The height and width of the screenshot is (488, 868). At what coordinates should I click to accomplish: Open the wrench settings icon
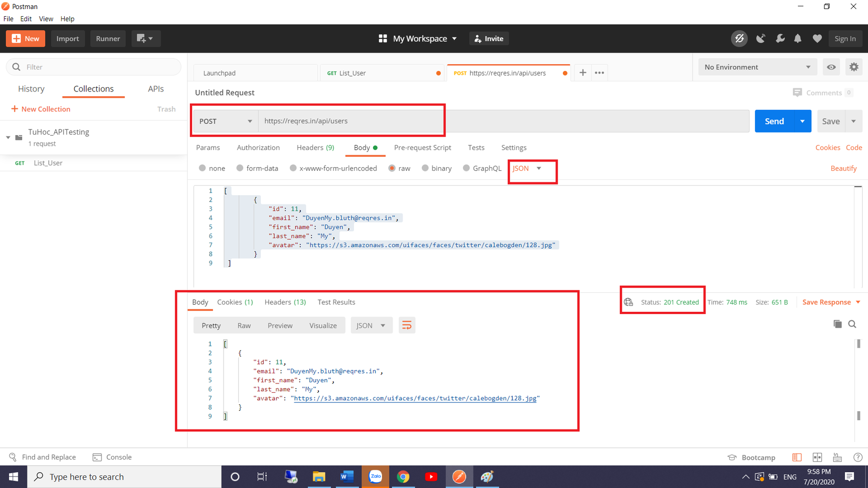click(780, 38)
